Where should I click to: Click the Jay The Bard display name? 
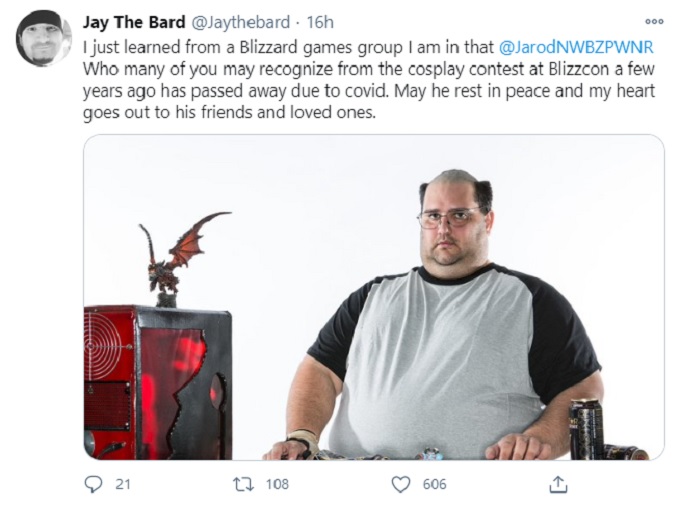(x=134, y=22)
